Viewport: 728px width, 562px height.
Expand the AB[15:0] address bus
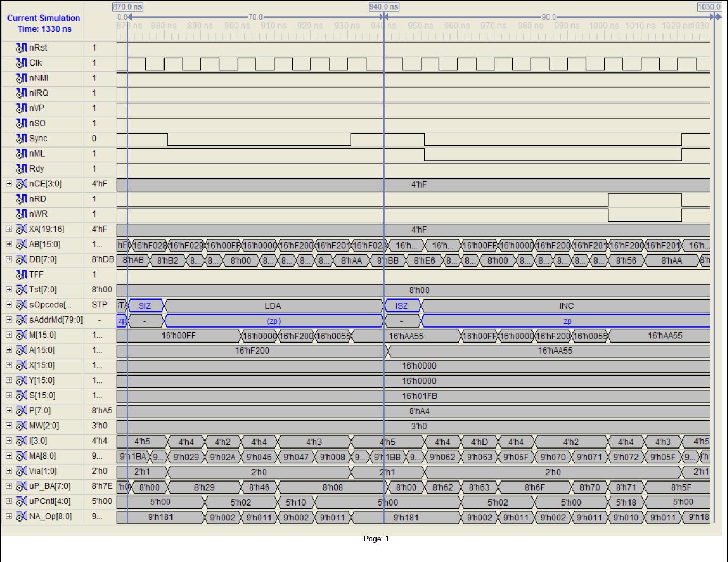9,245
